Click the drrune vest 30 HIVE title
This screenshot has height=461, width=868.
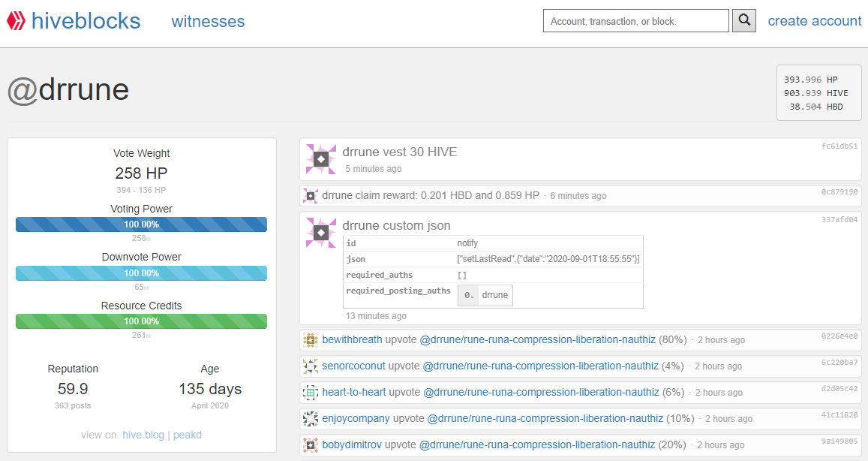tap(400, 152)
